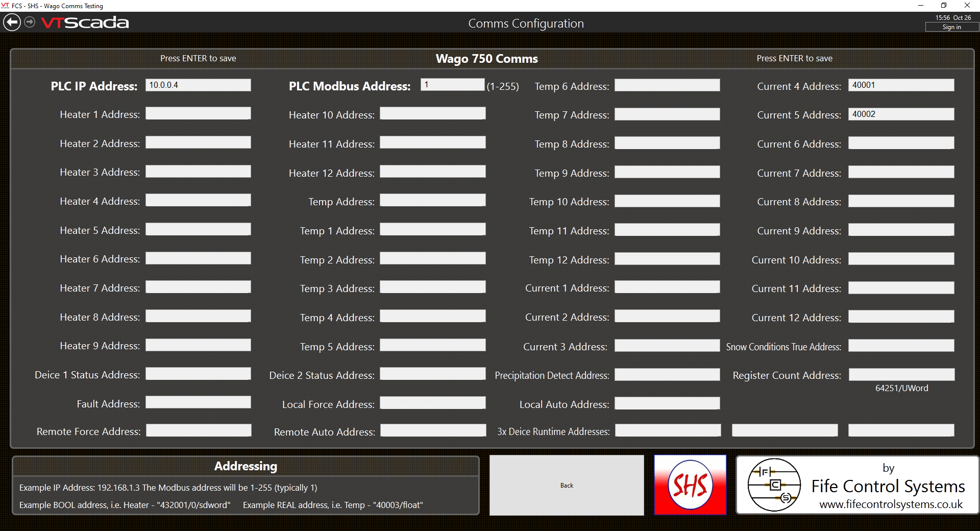Click the Fife Control Systems circuit logo
The width and height of the screenshot is (980, 531).
[774, 485]
